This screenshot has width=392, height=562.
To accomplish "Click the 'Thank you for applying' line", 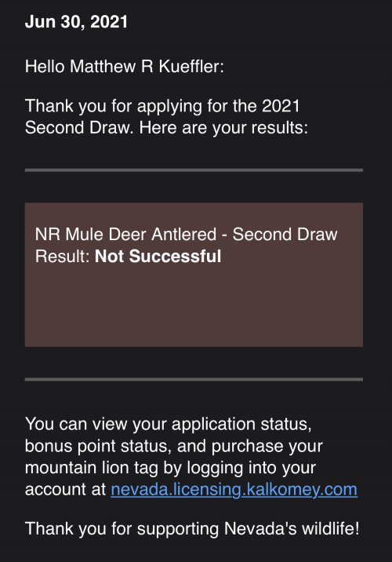I will pyautogui.click(x=162, y=106).
